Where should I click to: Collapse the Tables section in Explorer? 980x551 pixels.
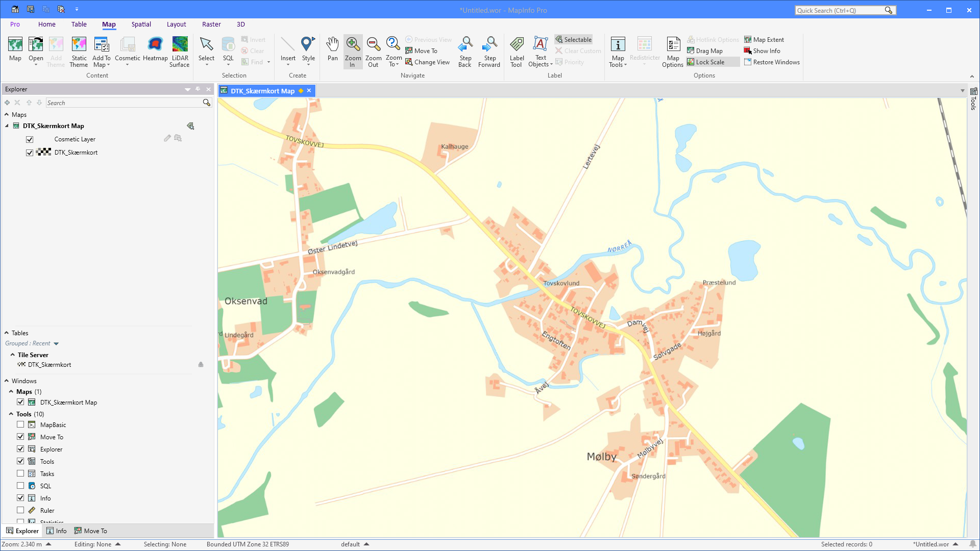pos(6,333)
